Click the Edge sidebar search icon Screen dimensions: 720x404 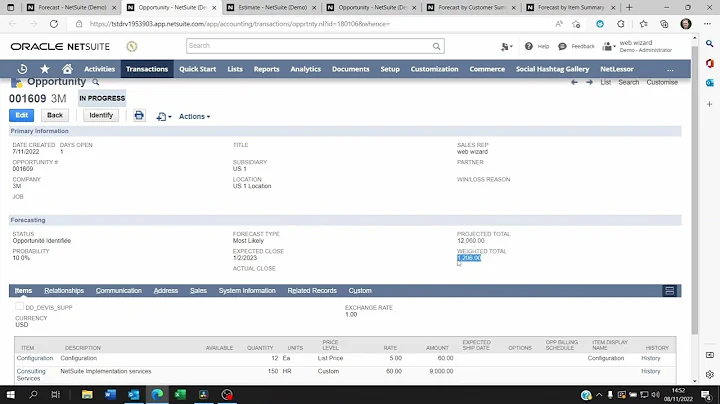[709, 44]
